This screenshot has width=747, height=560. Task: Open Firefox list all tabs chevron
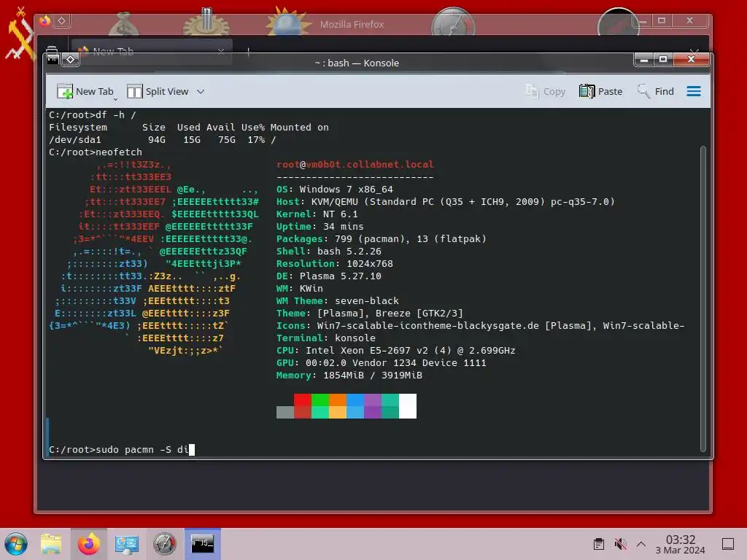pos(694,50)
